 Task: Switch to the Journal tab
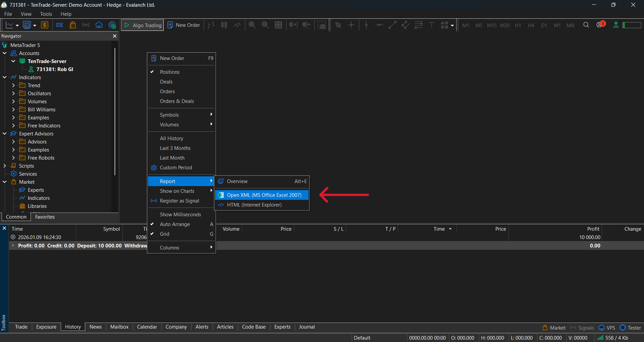(x=307, y=327)
